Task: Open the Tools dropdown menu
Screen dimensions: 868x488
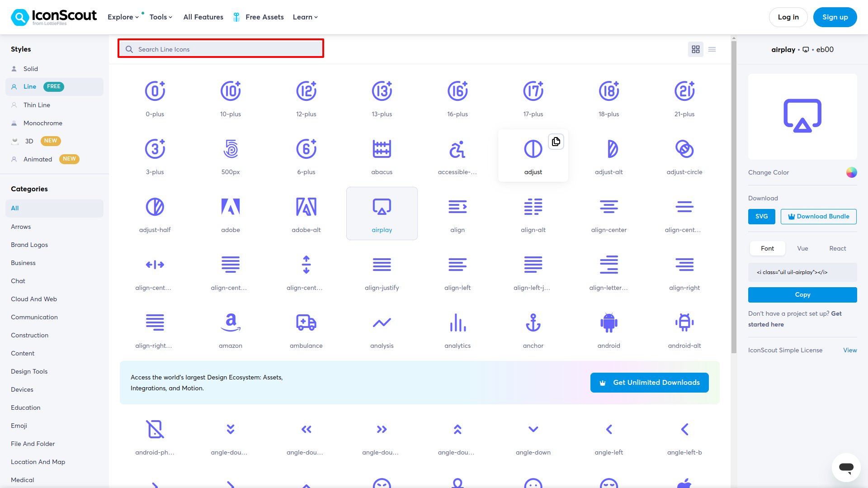Action: (x=161, y=17)
